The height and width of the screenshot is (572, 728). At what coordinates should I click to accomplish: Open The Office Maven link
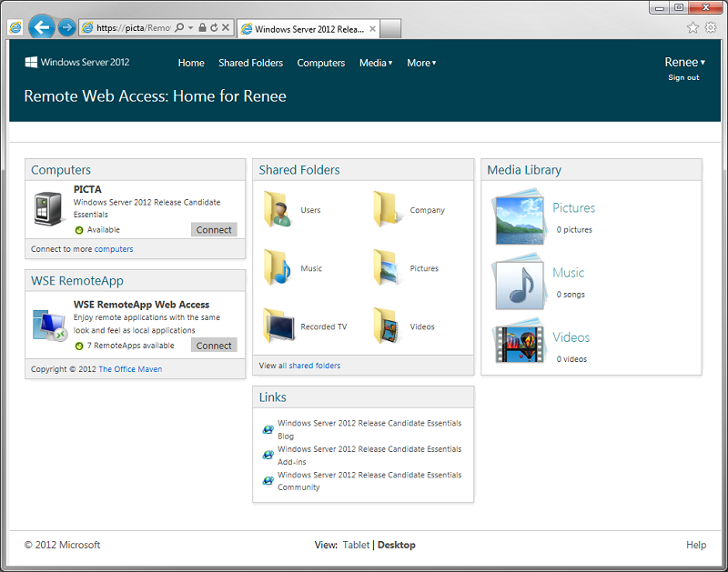(x=130, y=369)
